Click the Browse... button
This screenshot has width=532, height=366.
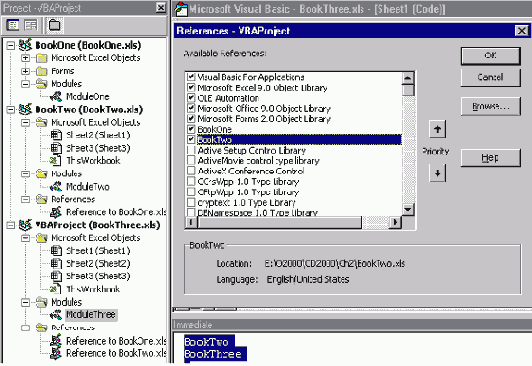tap(490, 106)
